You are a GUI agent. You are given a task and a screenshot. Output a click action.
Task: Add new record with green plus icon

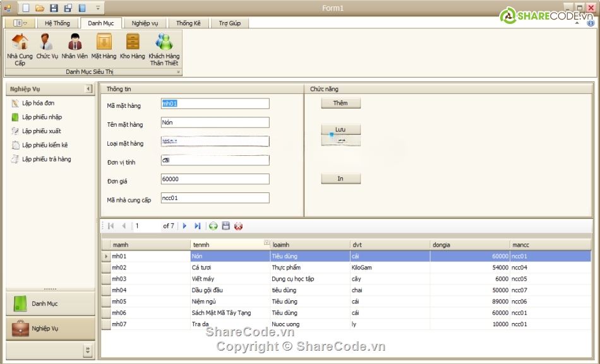pos(213,226)
